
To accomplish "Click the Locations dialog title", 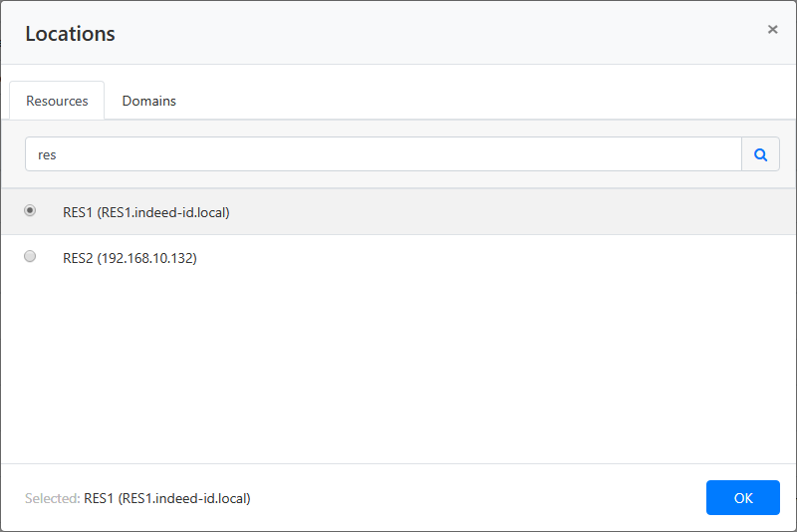I will pyautogui.click(x=70, y=34).
